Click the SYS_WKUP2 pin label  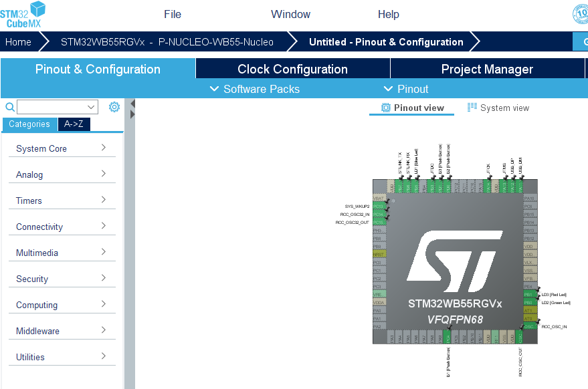357,207
